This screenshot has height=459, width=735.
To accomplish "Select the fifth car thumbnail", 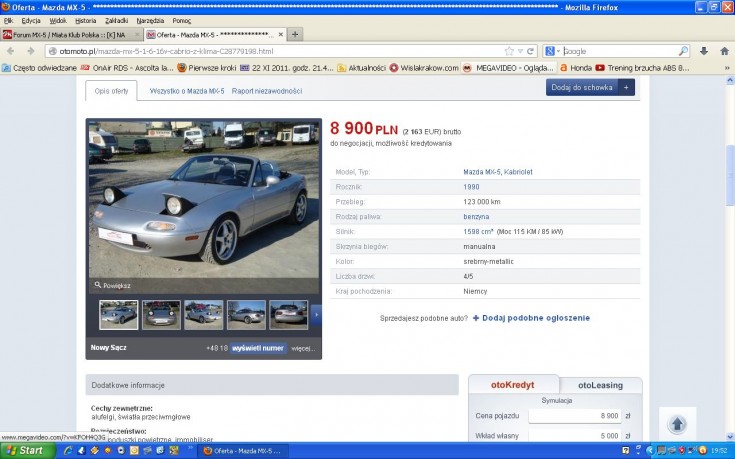I will [x=288, y=315].
